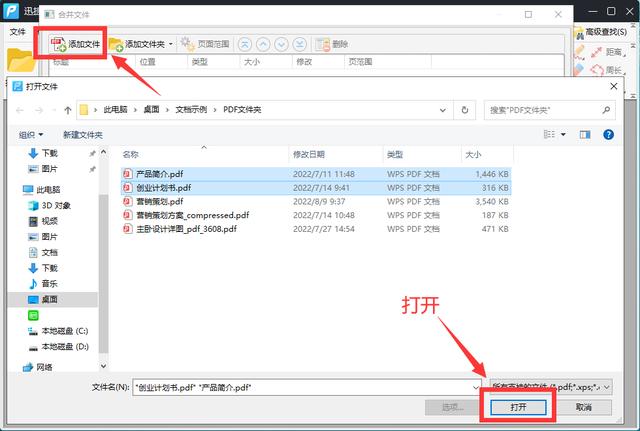Viewport: 640px width, 431px height.
Task: Click the blue help question-mark icon
Action: click(x=608, y=134)
